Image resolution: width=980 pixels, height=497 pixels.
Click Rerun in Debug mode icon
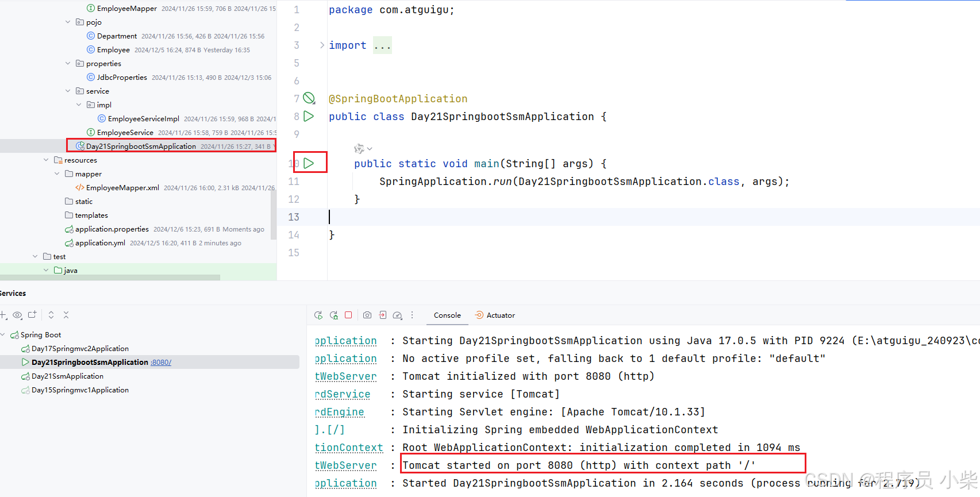click(x=334, y=315)
